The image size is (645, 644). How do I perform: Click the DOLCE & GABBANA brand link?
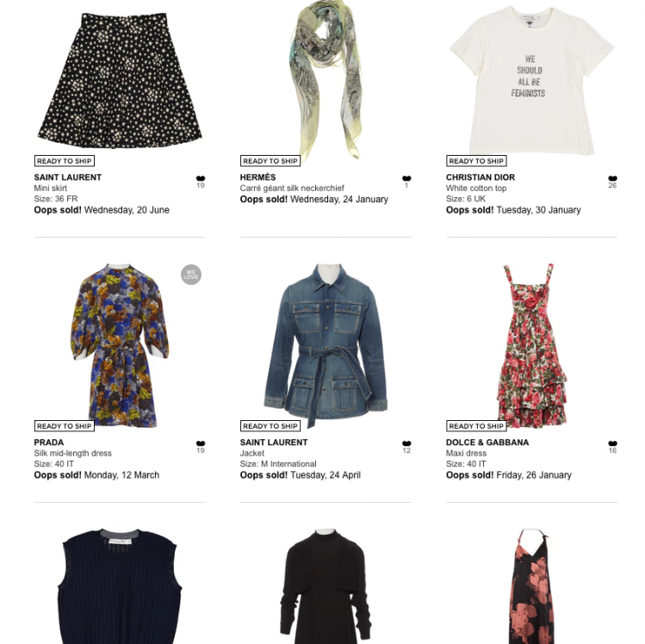click(487, 443)
